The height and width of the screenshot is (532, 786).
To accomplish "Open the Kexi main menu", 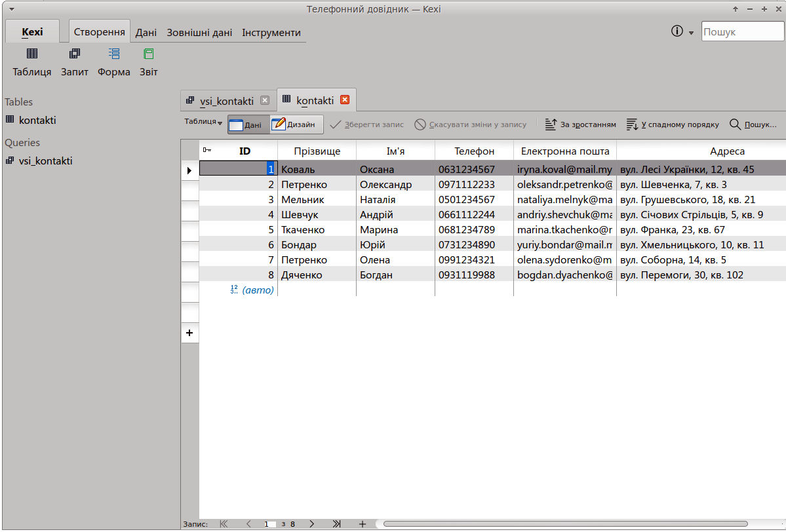I will click(32, 32).
